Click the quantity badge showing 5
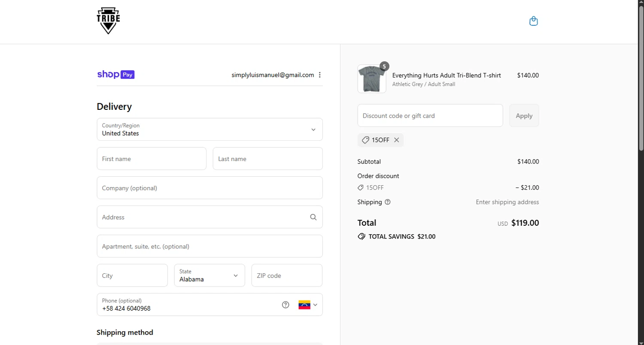 (384, 67)
